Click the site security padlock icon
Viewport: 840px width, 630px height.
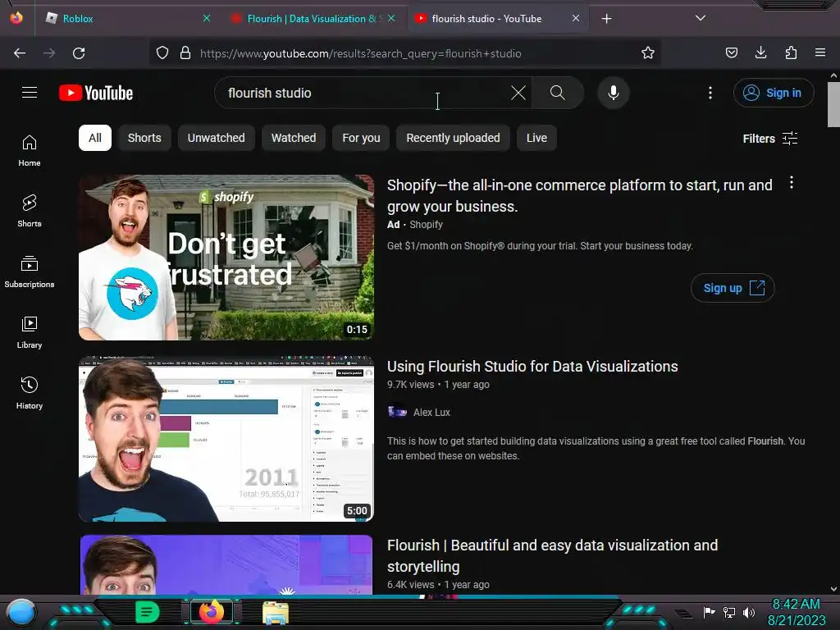185,53
